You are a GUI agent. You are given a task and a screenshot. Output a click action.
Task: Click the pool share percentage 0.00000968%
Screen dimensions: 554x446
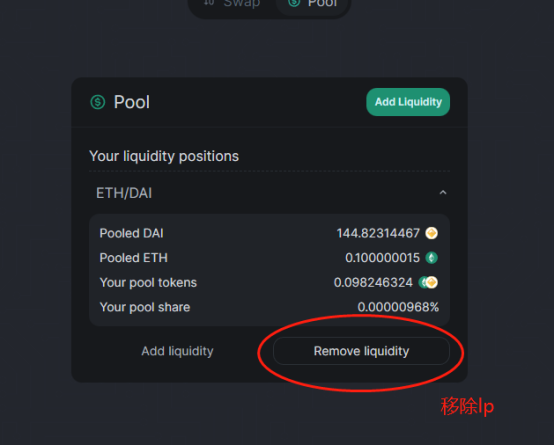click(398, 307)
